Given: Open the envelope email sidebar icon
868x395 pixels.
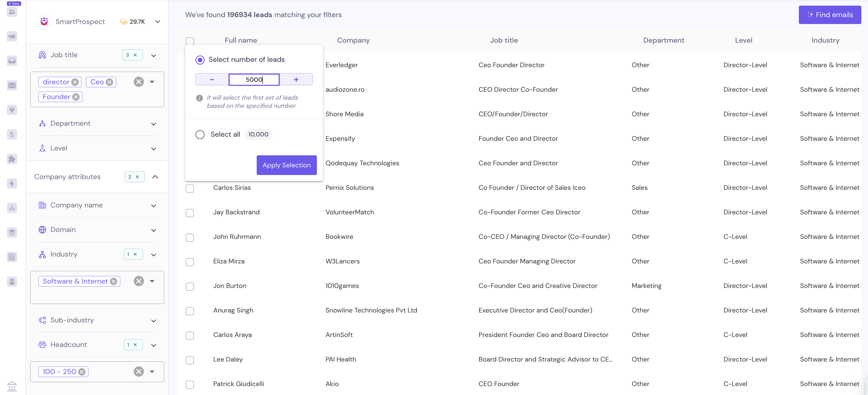Looking at the screenshot, I should point(12,85).
